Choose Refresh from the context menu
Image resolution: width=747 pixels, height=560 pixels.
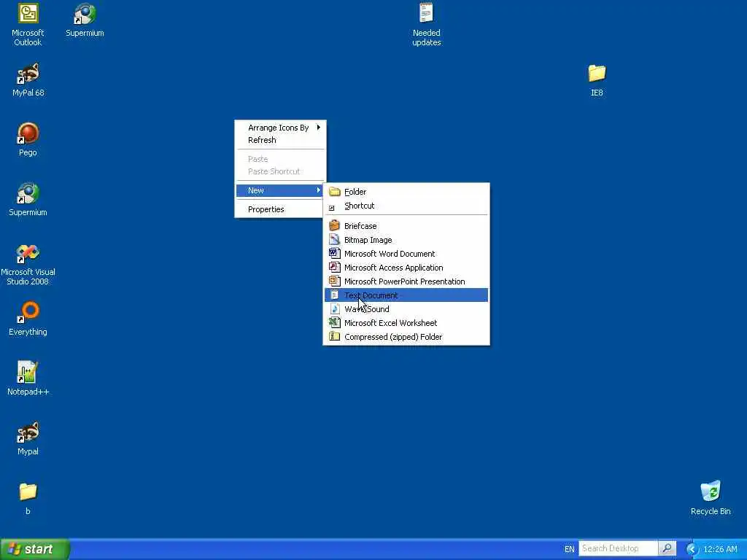tap(280, 140)
